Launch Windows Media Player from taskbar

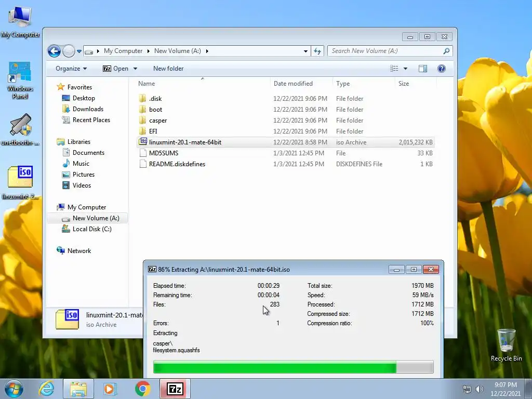110,389
